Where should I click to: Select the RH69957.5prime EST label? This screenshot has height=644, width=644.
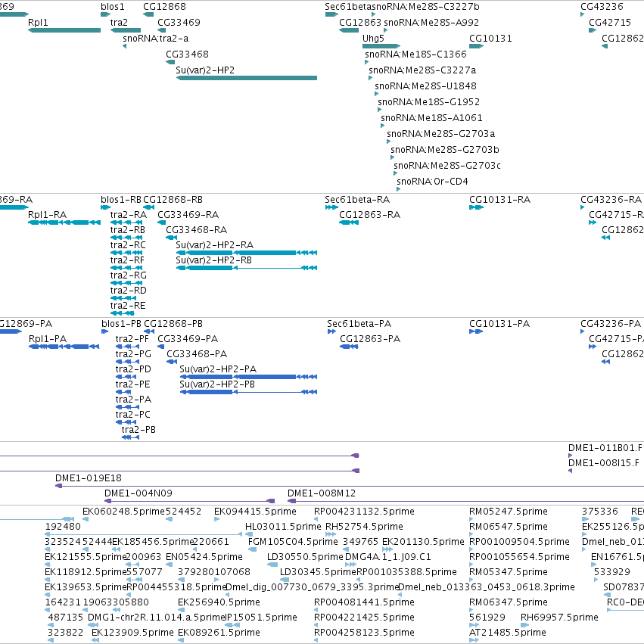(x=559, y=618)
